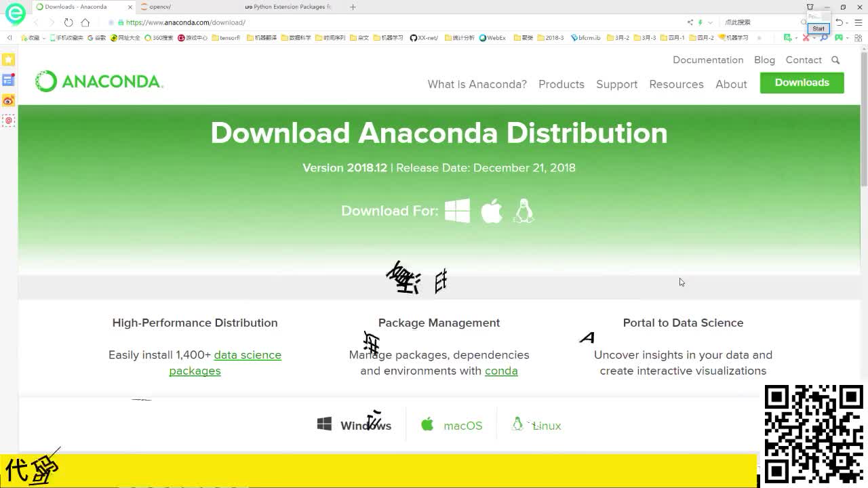
Task: Click the undo closed tab icon
Action: (x=839, y=22)
